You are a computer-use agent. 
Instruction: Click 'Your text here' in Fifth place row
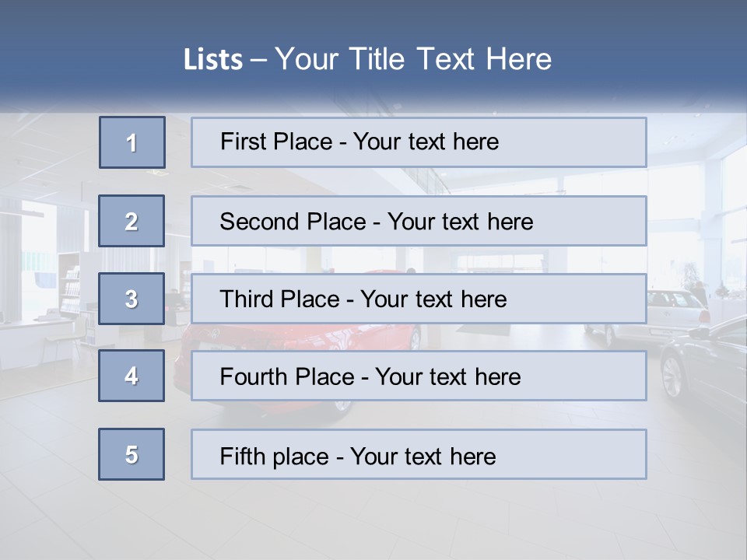coord(423,456)
